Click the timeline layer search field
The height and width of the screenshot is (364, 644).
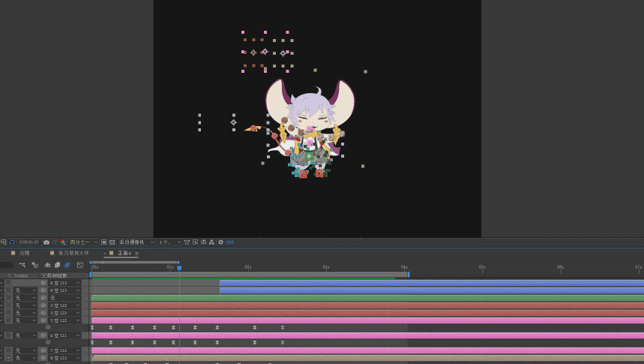7,265
